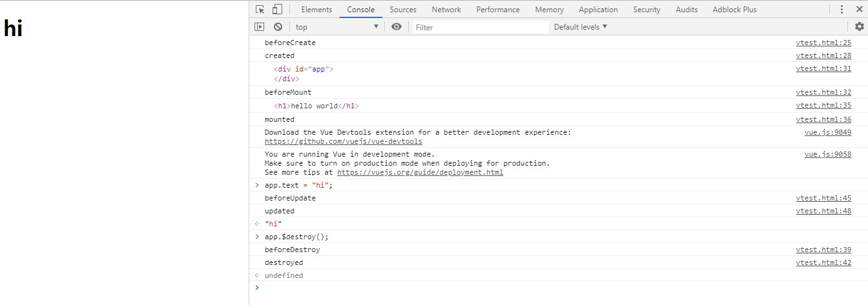This screenshot has height=305, width=868.
Task: Open vtest.html:45 source link
Action: coord(823,198)
